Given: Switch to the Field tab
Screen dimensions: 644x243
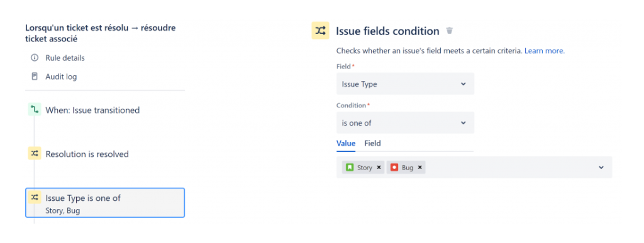Looking at the screenshot, I should pyautogui.click(x=372, y=143).
